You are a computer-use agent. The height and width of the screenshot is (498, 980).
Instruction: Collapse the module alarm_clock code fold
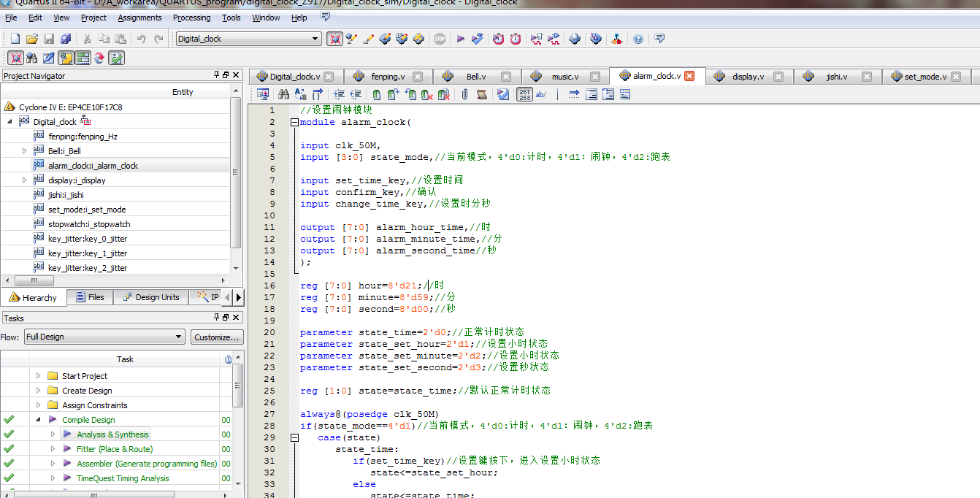tap(294, 123)
